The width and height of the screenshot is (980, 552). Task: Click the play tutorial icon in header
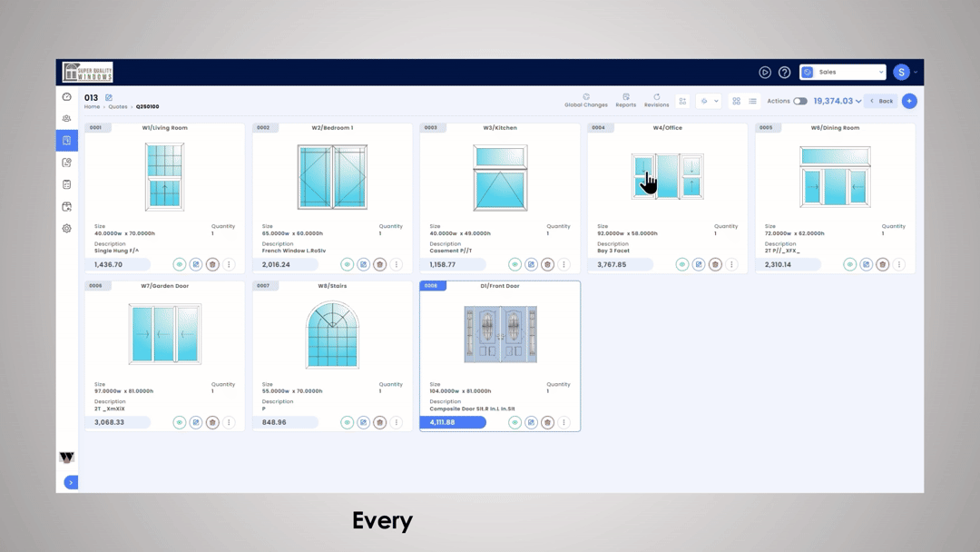pos(764,73)
